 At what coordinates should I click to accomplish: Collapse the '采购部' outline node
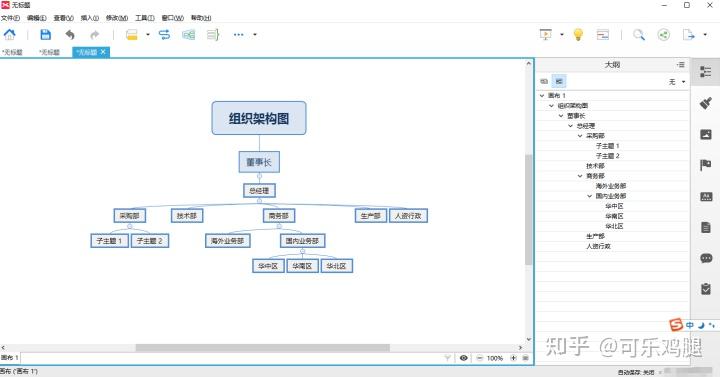coord(580,136)
